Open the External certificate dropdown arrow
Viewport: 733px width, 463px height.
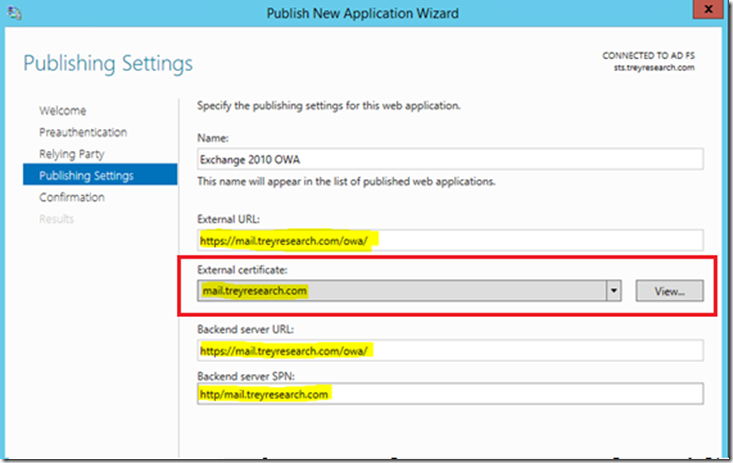(614, 291)
